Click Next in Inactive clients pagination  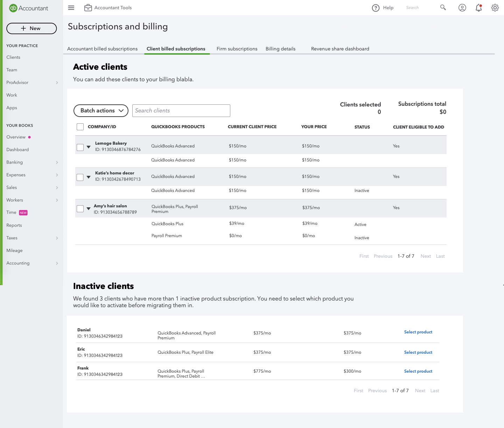pos(420,391)
